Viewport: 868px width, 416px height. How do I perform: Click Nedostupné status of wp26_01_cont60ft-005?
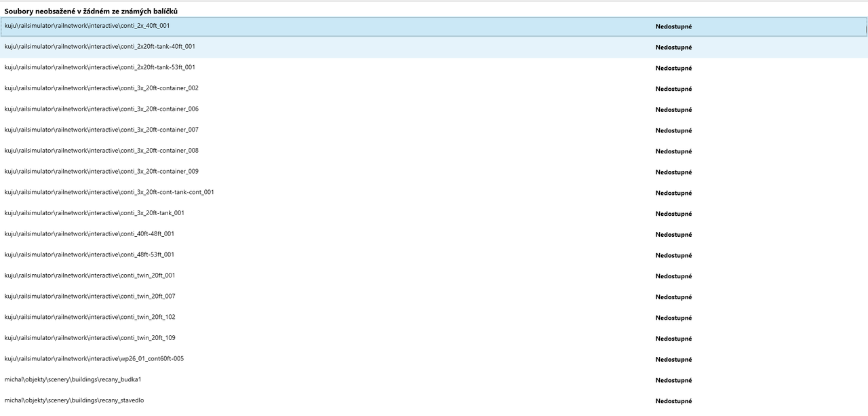pyautogui.click(x=673, y=360)
